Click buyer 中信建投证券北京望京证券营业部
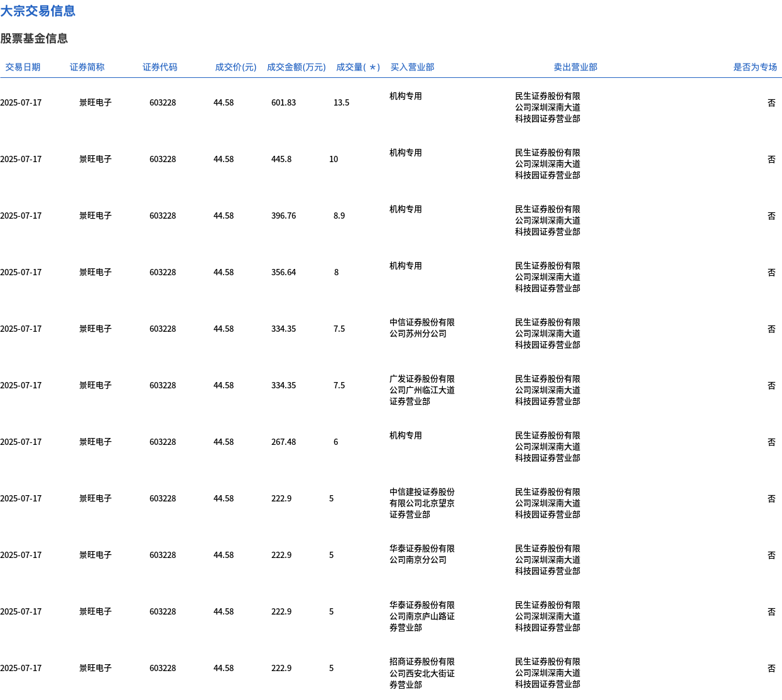This screenshot has height=700, width=782. [x=422, y=503]
